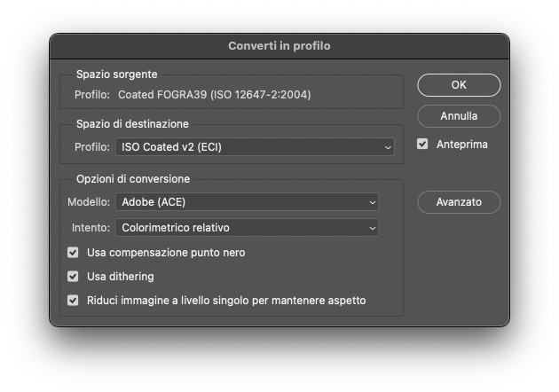Click the chevron arrow of Intento dropdown

(372, 228)
